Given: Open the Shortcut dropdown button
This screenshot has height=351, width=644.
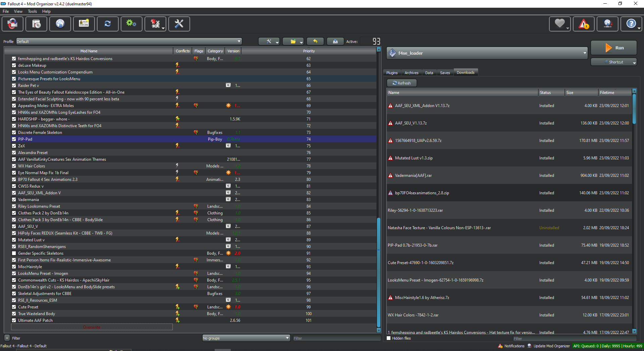Looking at the screenshot, I should pos(614,62).
